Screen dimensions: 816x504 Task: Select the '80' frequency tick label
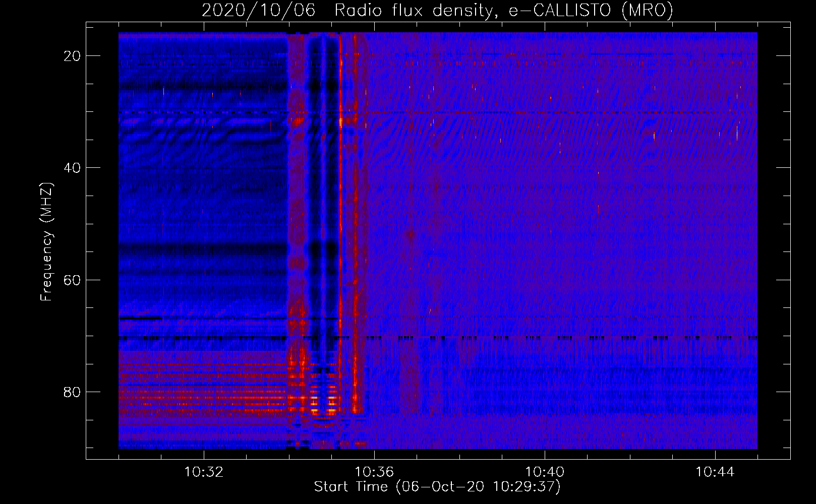click(72, 392)
